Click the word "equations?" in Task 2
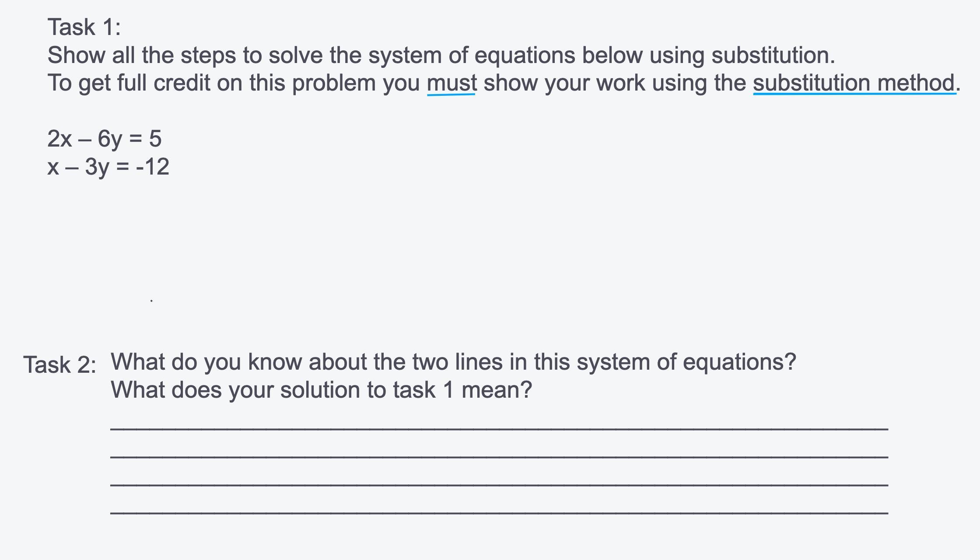The height and width of the screenshot is (560, 980). (739, 363)
